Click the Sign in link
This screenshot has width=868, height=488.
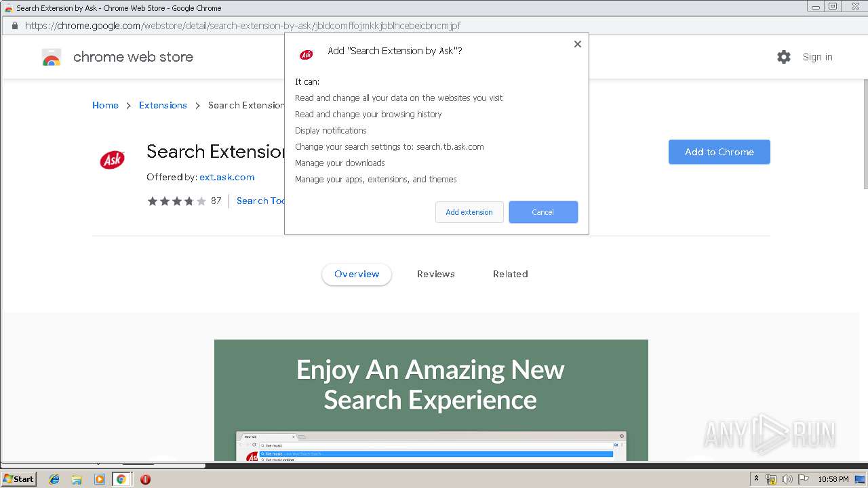(817, 57)
